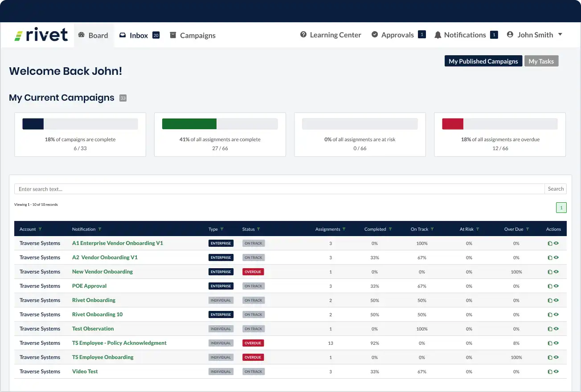Expand the John Smith account dropdown

coord(560,35)
